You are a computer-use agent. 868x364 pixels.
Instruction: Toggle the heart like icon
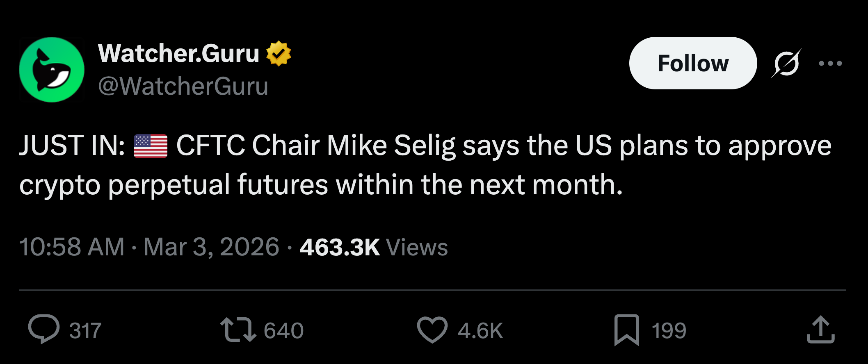pos(432,330)
